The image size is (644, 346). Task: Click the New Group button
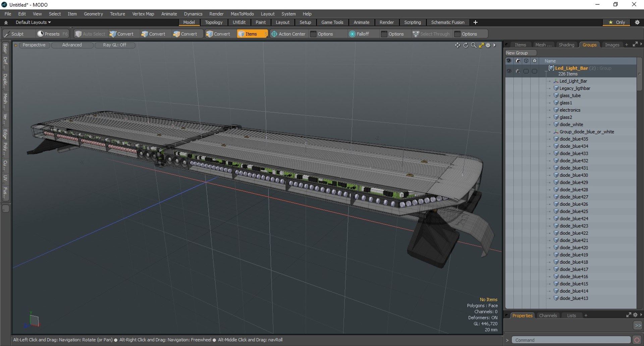click(x=521, y=53)
